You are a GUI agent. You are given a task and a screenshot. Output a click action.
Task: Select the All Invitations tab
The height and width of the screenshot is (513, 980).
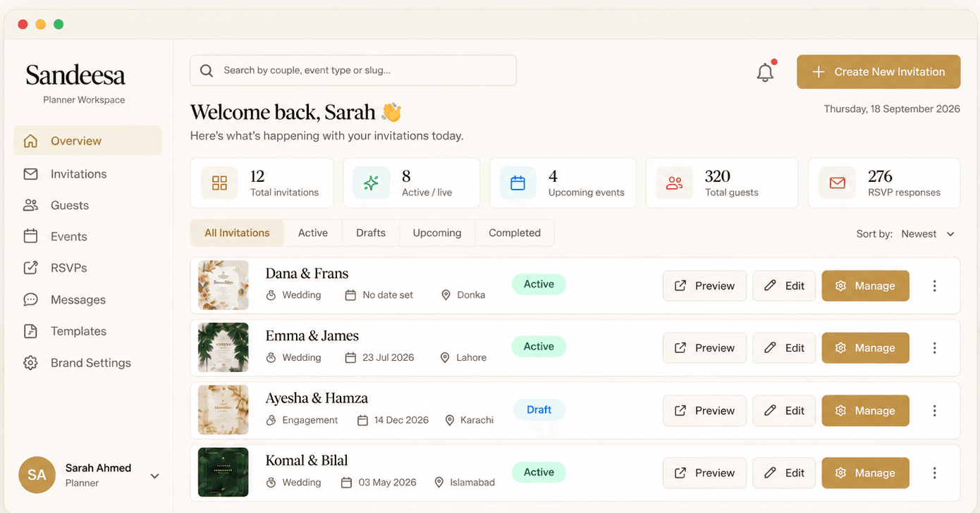(237, 233)
